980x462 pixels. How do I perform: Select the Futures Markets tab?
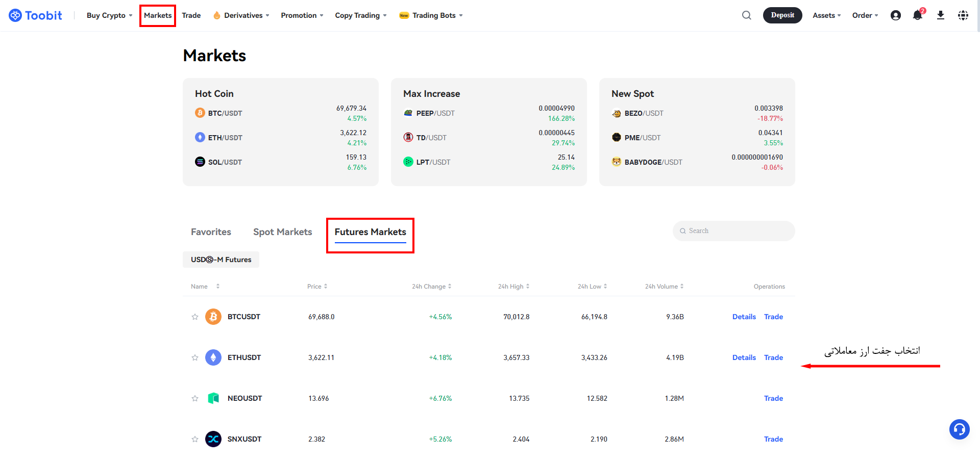pos(371,232)
